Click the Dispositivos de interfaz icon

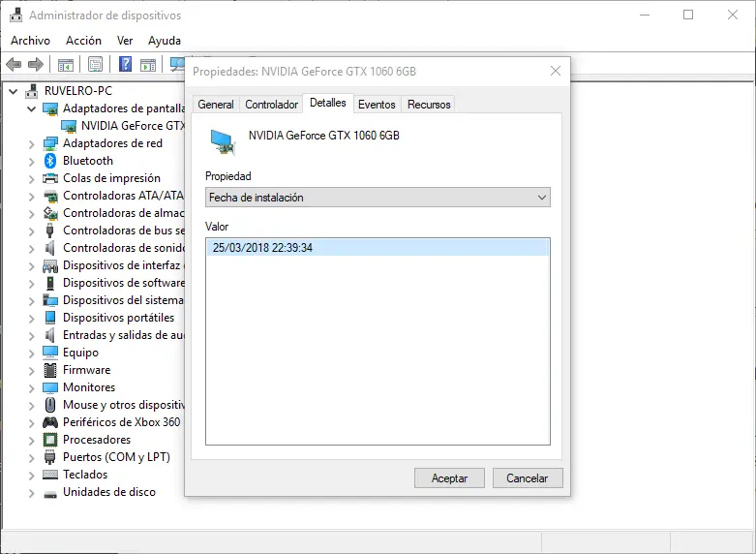point(50,265)
